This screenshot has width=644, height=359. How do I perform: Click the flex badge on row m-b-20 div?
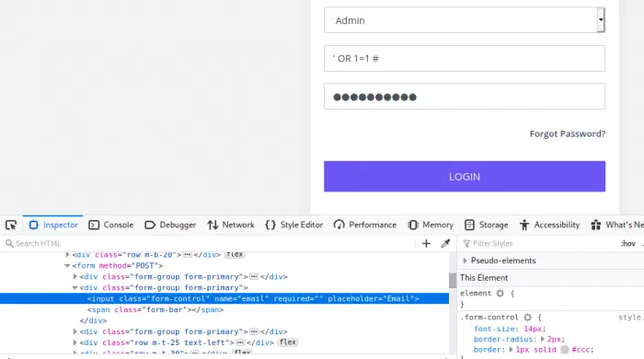(x=235, y=255)
